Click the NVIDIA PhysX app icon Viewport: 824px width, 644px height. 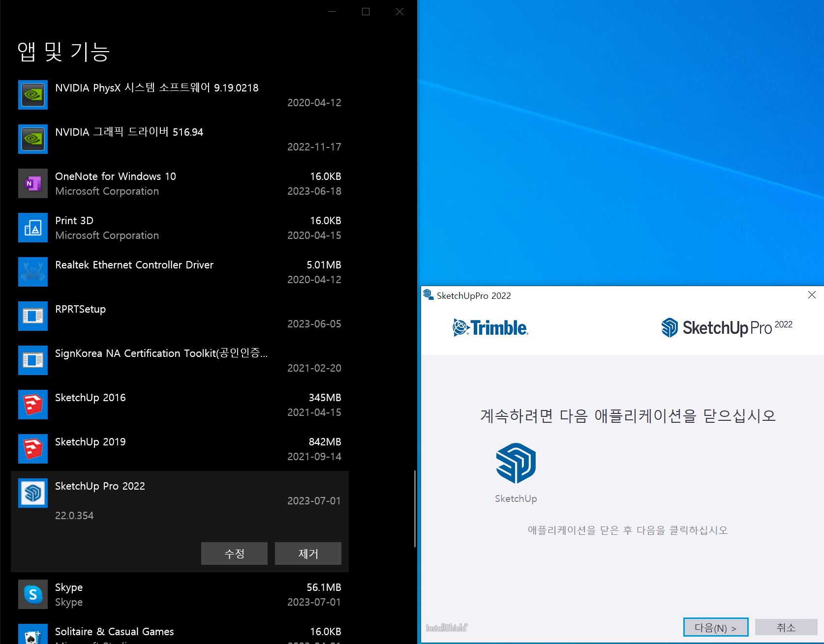33,95
